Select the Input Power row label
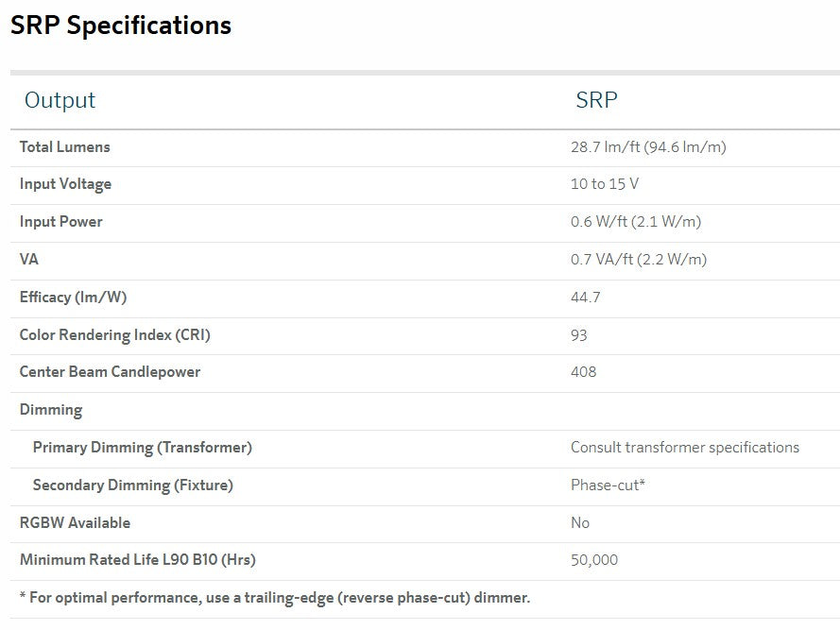Image resolution: width=840 pixels, height=630 pixels. click(x=60, y=222)
